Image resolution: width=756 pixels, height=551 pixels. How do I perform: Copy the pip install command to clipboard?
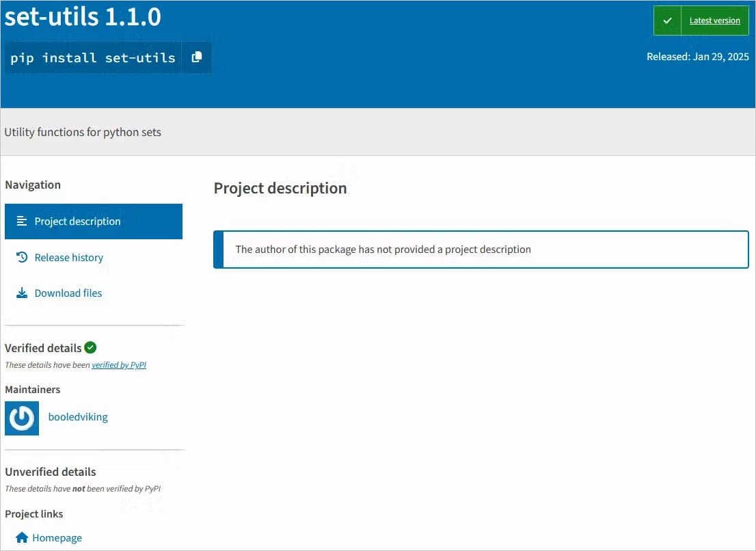pos(196,57)
